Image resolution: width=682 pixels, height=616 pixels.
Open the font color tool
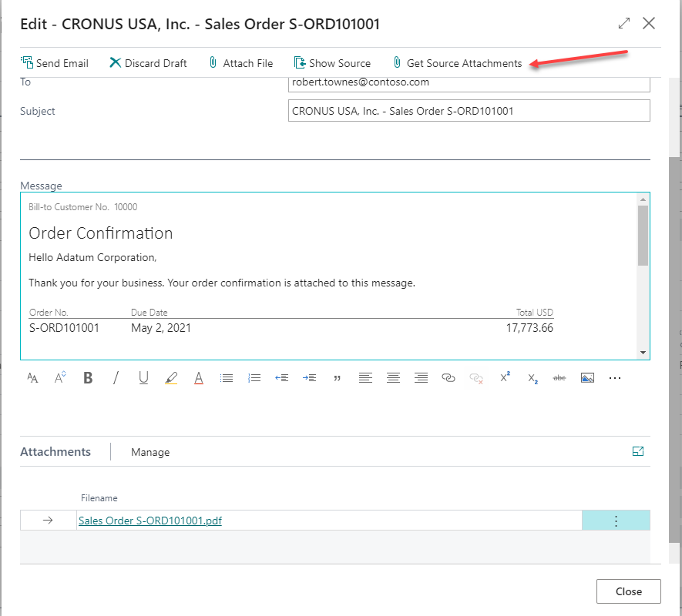(199, 377)
